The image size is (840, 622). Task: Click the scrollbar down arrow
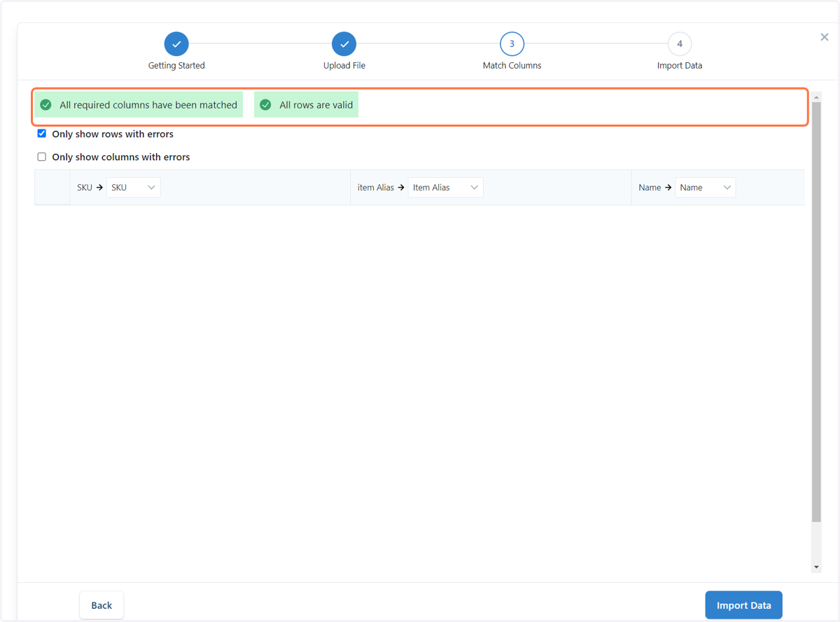816,567
